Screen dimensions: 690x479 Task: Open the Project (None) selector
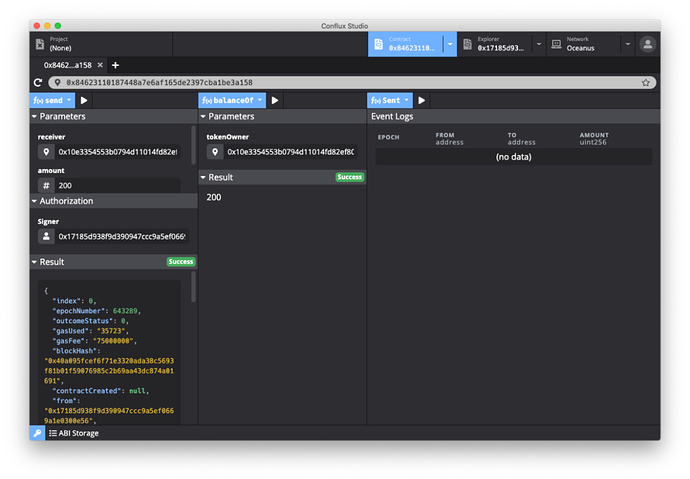[x=100, y=44]
